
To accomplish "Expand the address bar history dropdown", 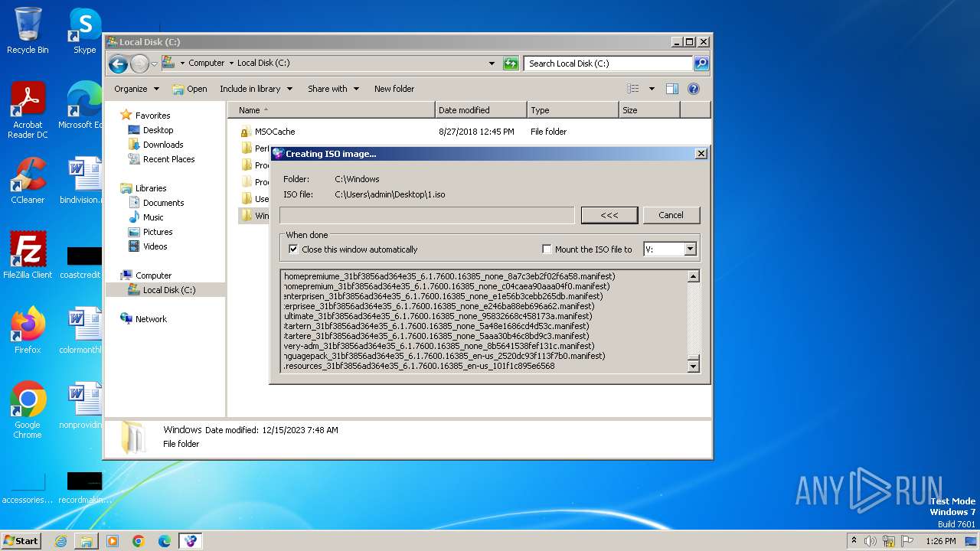I will (x=492, y=64).
